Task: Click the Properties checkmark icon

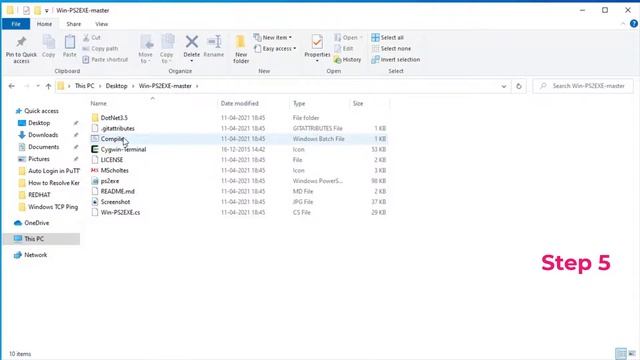Action: [317, 42]
